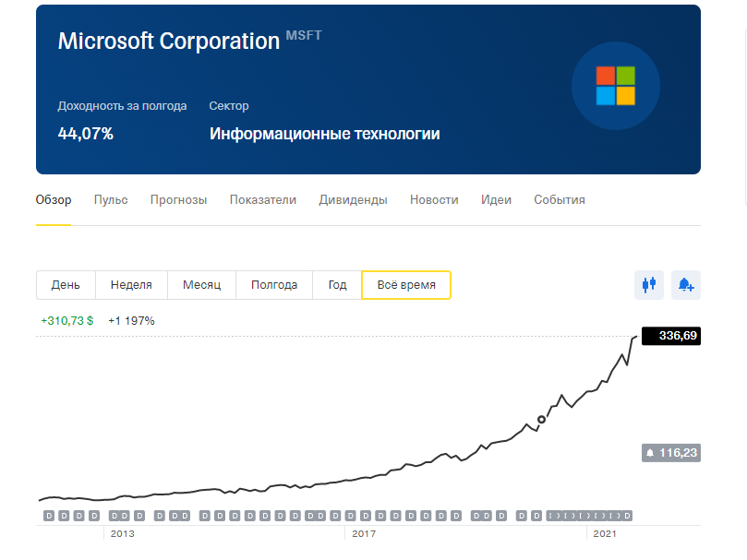Select the День period

coord(66,285)
